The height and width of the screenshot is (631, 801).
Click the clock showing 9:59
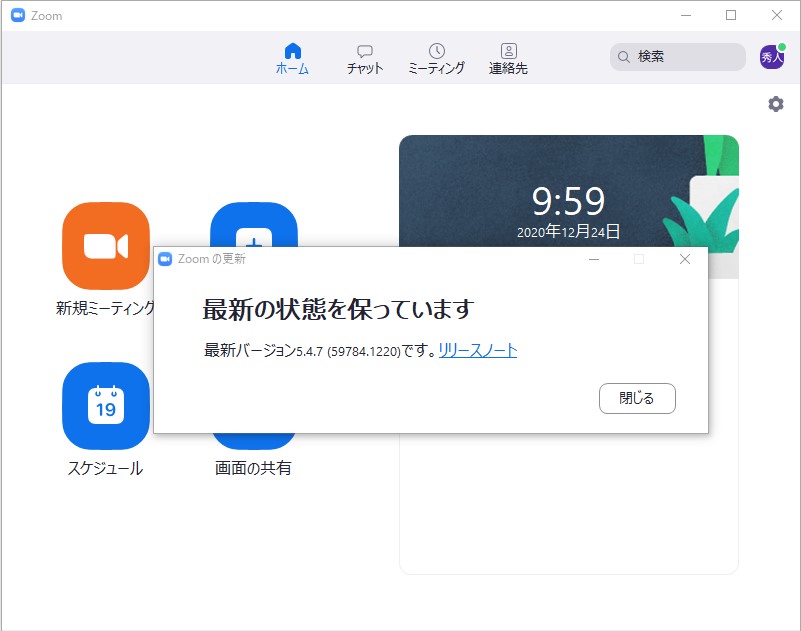[x=570, y=202]
